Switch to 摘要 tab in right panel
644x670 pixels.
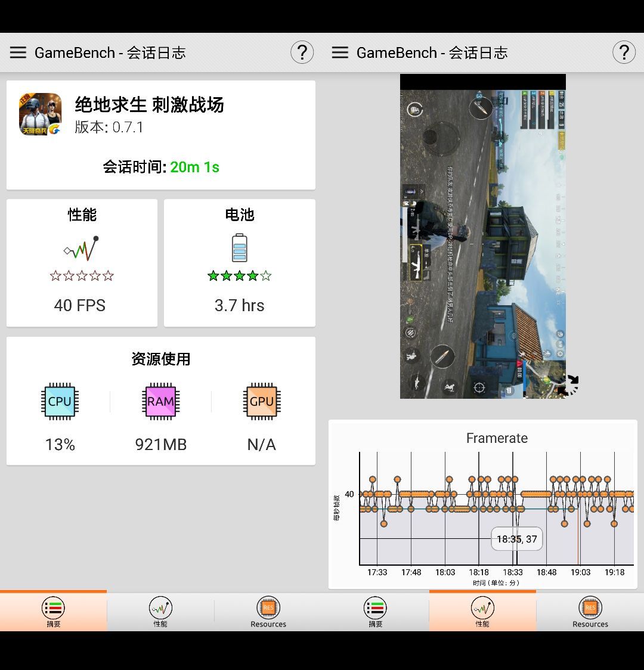click(375, 612)
